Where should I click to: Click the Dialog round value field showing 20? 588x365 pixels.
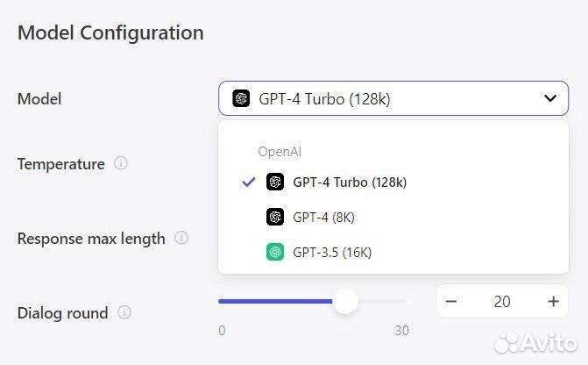502,302
